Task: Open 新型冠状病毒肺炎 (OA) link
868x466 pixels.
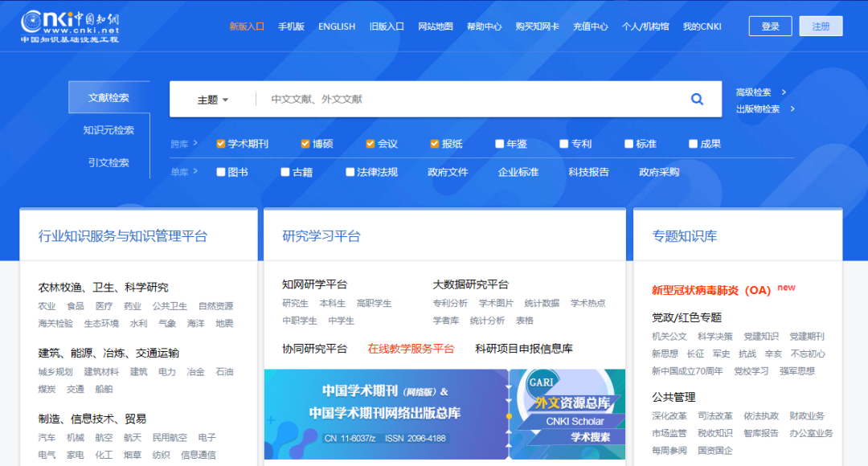Action: (711, 290)
